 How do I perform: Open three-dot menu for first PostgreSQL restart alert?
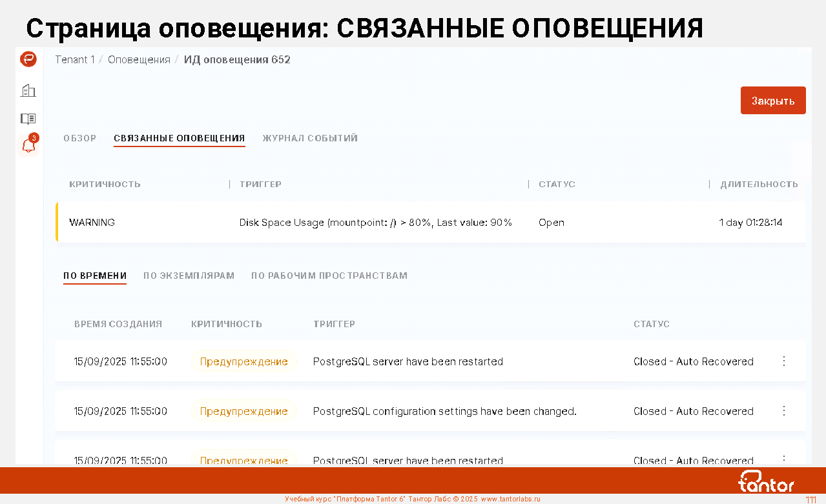(784, 361)
